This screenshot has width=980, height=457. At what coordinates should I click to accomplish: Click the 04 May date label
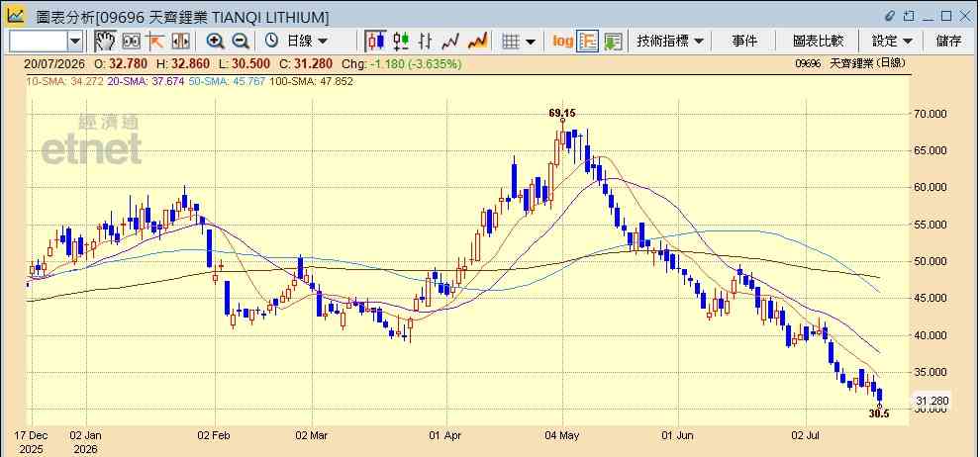tap(562, 435)
